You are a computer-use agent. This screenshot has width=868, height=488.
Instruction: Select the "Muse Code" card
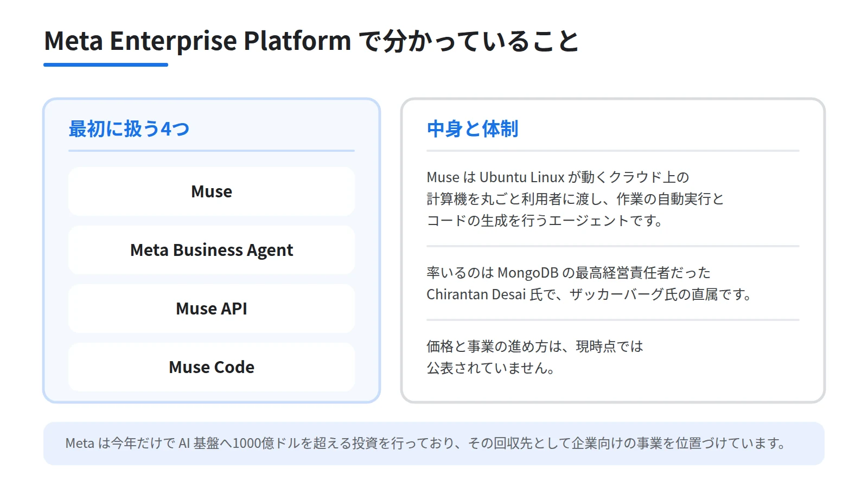(x=212, y=367)
